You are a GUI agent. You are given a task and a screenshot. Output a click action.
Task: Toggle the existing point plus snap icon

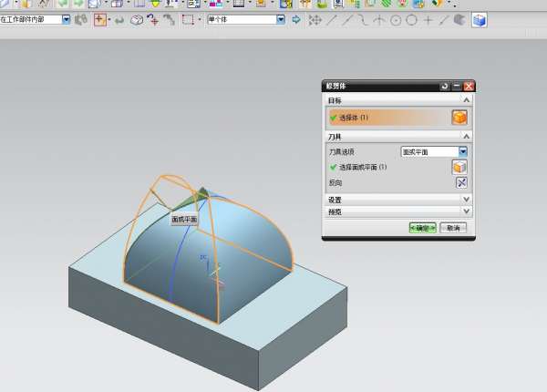428,20
